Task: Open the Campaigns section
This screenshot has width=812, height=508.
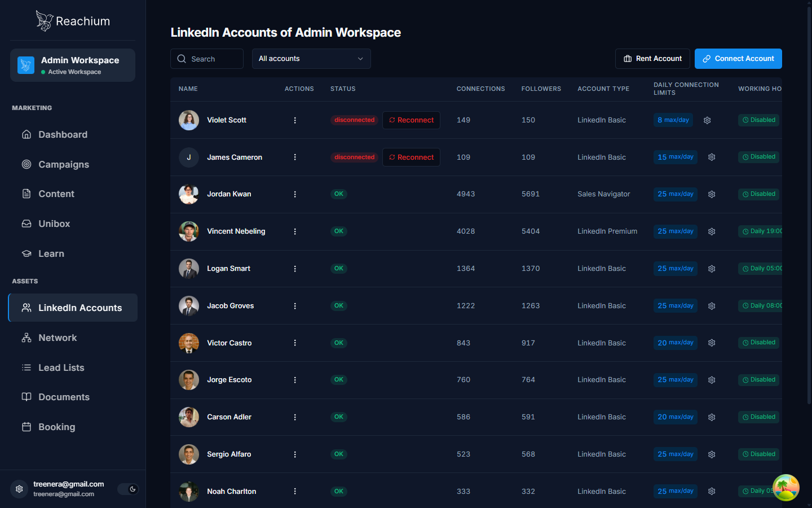Action: (73, 164)
